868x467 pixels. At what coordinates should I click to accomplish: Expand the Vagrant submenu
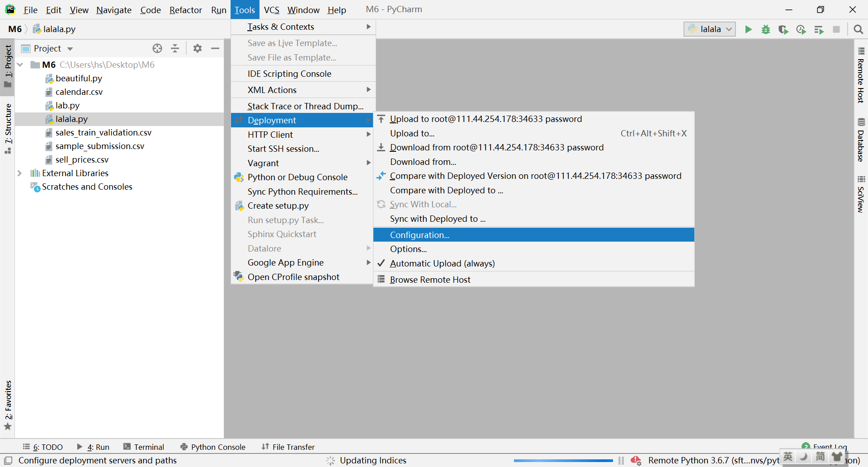click(303, 163)
